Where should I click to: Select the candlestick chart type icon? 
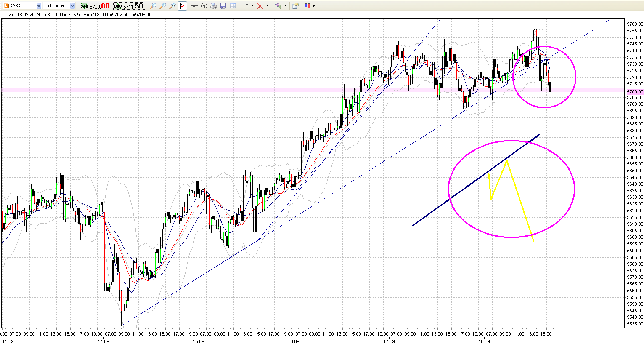tap(307, 6)
